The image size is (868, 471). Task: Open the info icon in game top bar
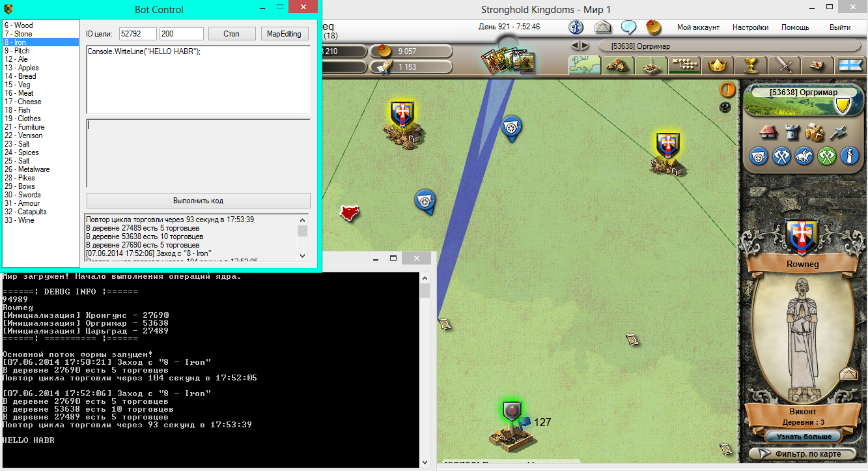tap(576, 27)
